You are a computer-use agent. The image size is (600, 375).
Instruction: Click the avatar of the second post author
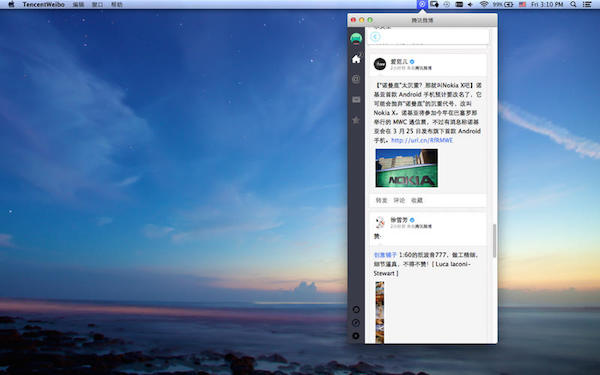[x=380, y=222]
